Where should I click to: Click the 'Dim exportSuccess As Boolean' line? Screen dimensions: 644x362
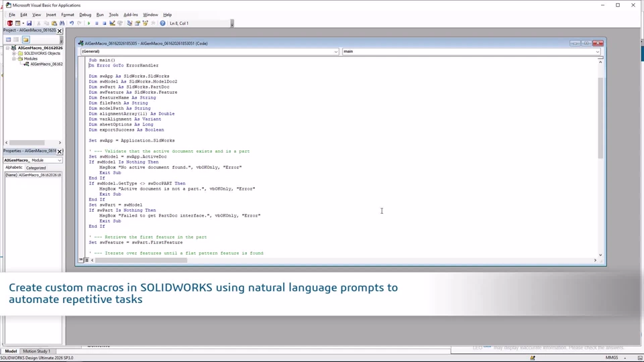(127, 130)
